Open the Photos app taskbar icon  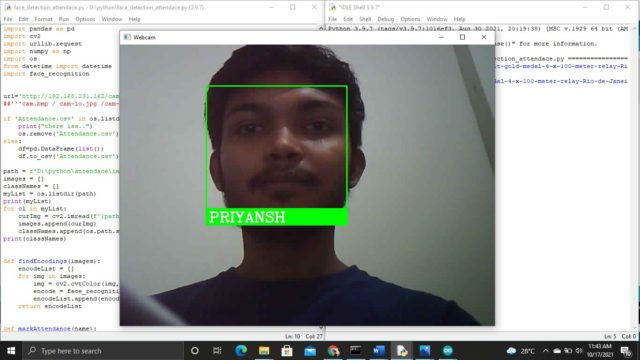click(424, 351)
